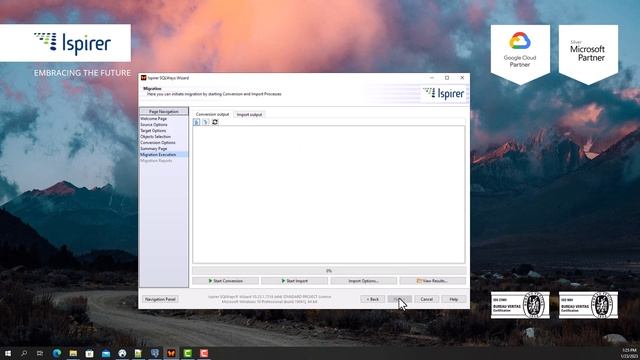
Task: Click the taskbar clock
Action: pyautogui.click(x=629, y=353)
